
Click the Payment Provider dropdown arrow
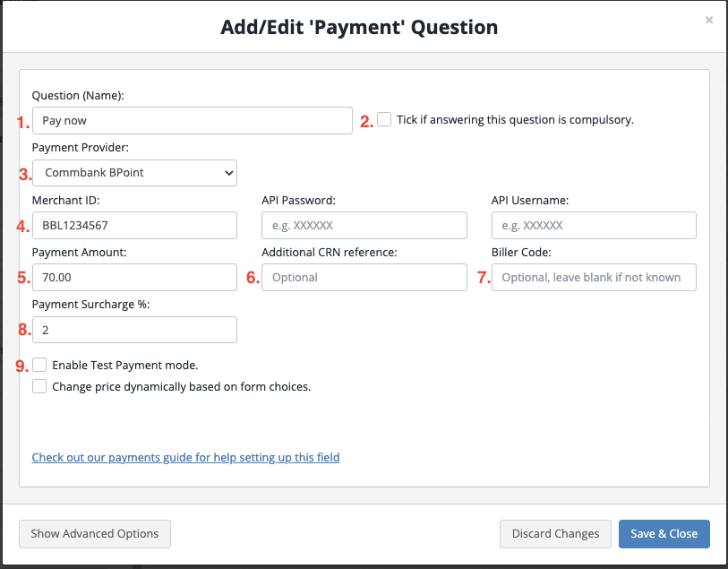click(227, 172)
